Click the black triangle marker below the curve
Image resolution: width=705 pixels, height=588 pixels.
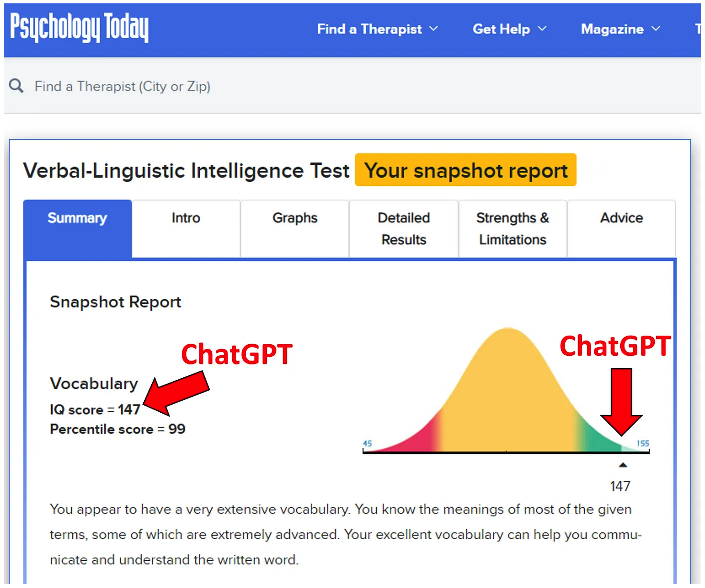coord(623,465)
